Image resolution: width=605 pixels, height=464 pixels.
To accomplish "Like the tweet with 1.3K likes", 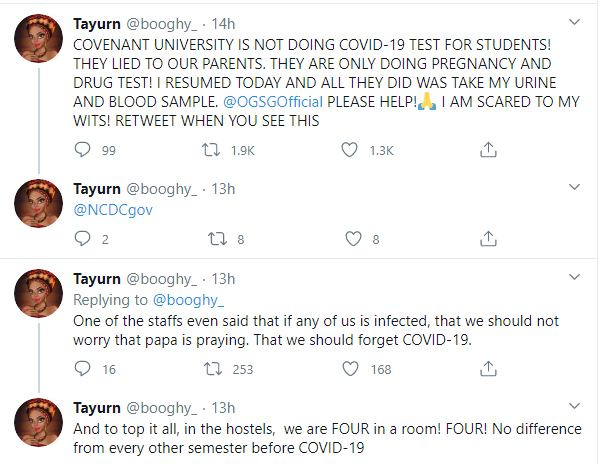I will [x=350, y=150].
